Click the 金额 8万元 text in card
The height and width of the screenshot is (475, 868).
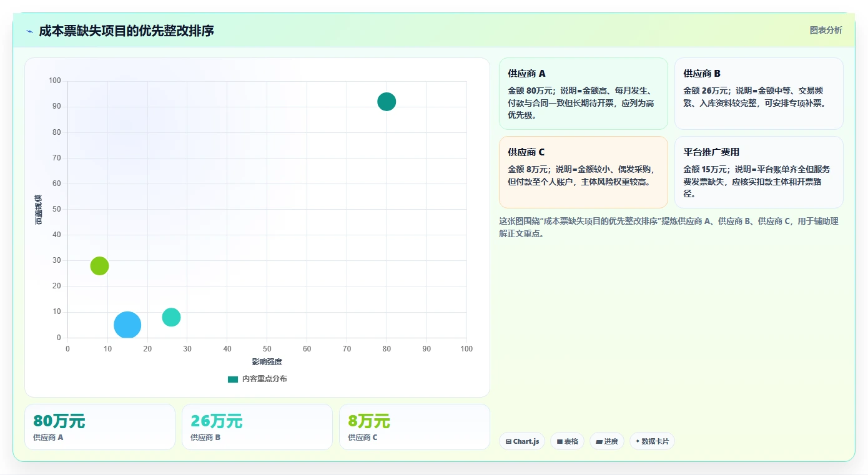click(x=528, y=169)
